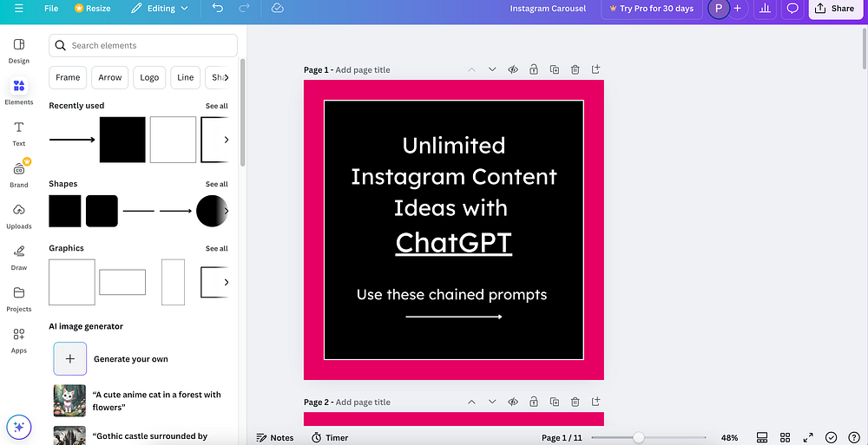
Task: Insert the wide rectangle outline graphic
Action: (122, 282)
